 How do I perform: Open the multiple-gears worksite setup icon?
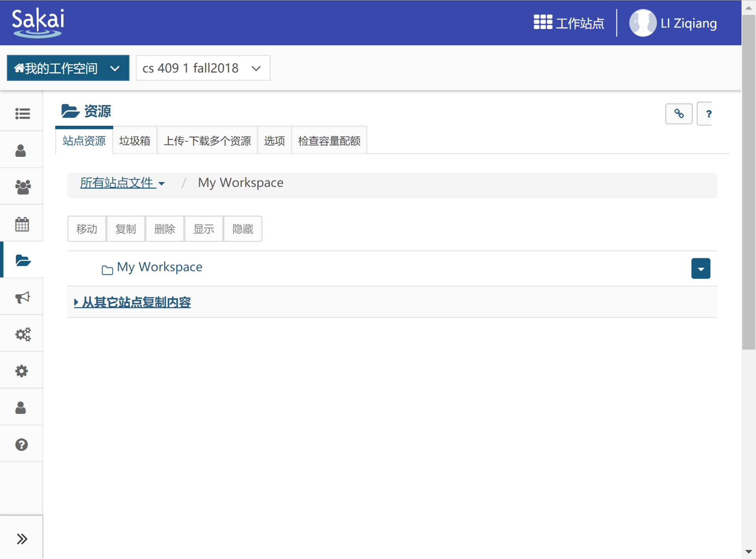click(22, 334)
